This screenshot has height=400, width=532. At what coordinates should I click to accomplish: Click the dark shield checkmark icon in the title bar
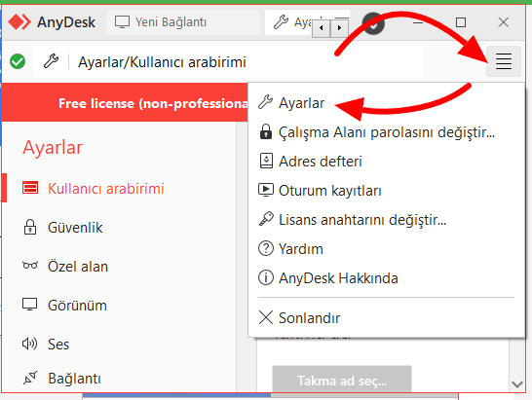coord(373,23)
